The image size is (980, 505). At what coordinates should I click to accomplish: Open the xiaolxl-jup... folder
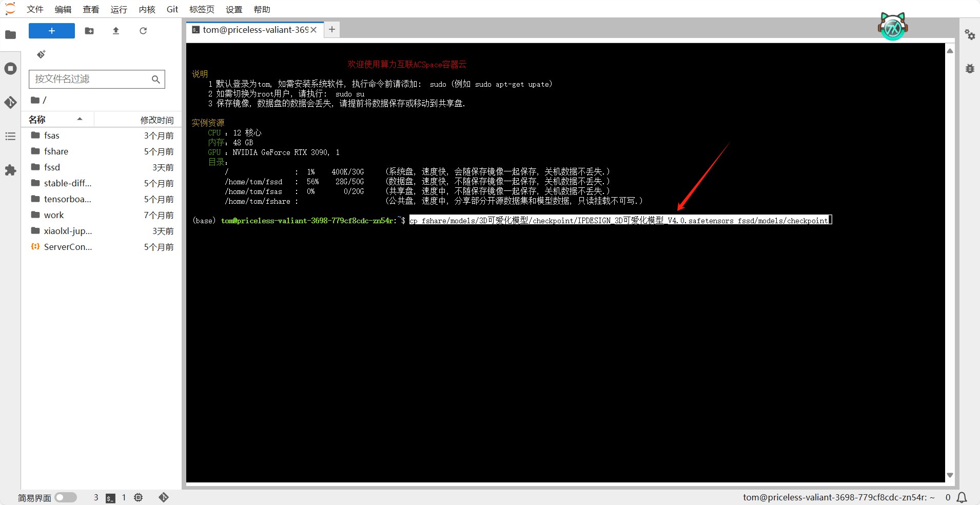(x=102, y=231)
